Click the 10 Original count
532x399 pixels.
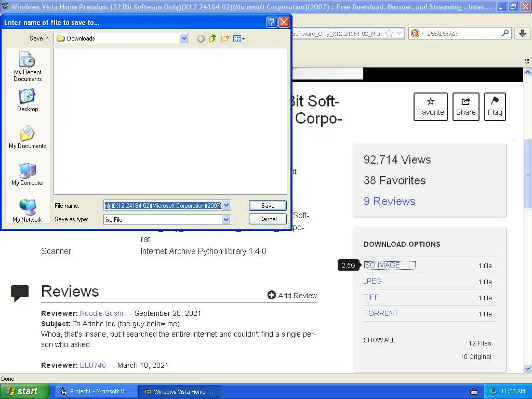pyautogui.click(x=476, y=356)
